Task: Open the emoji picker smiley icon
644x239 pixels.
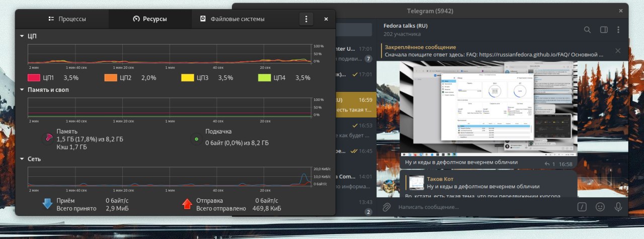Action: 600,207
